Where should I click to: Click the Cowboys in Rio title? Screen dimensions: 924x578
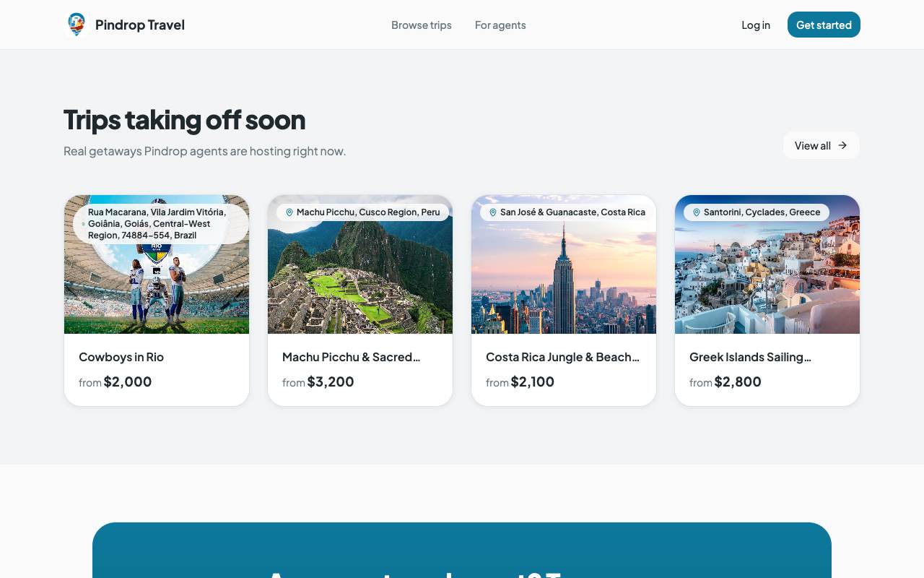(x=121, y=357)
